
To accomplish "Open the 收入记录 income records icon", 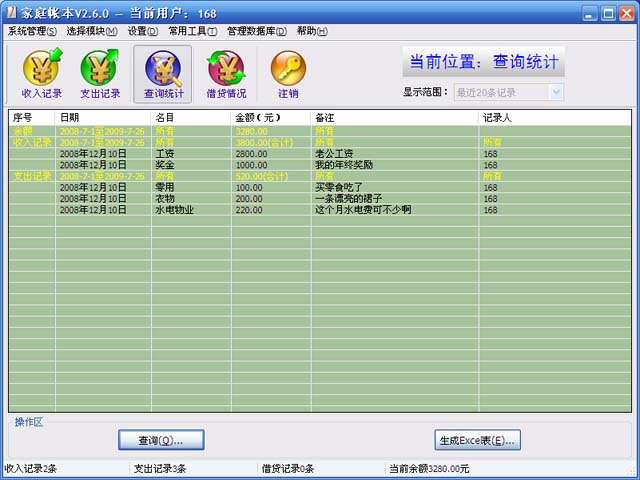I will coord(42,74).
